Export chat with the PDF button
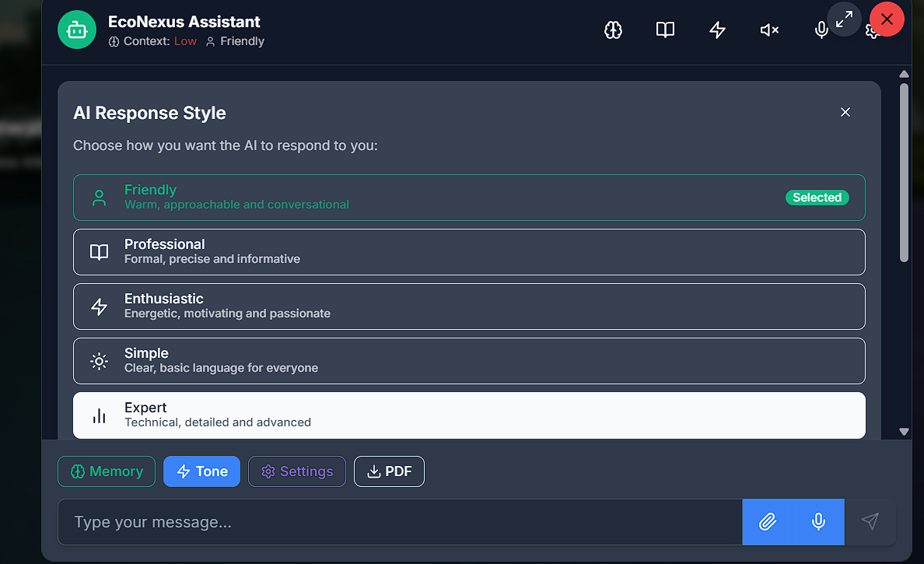This screenshot has height=564, width=924. point(389,471)
